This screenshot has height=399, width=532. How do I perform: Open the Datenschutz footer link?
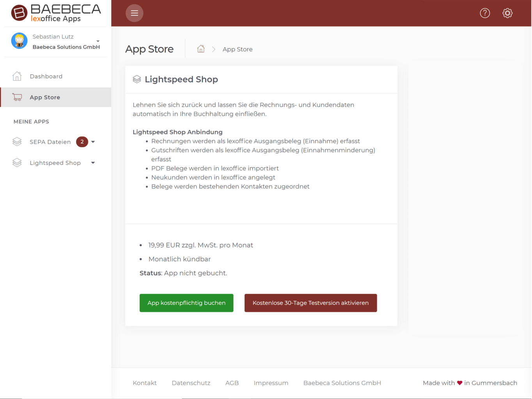tap(191, 383)
